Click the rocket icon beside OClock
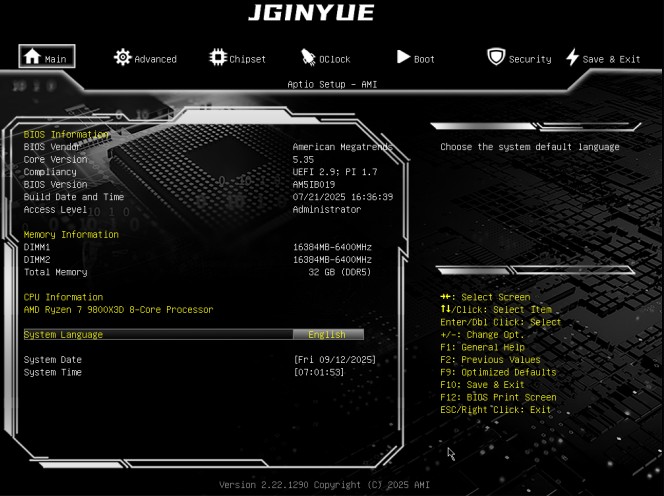664x496 pixels. coord(308,58)
